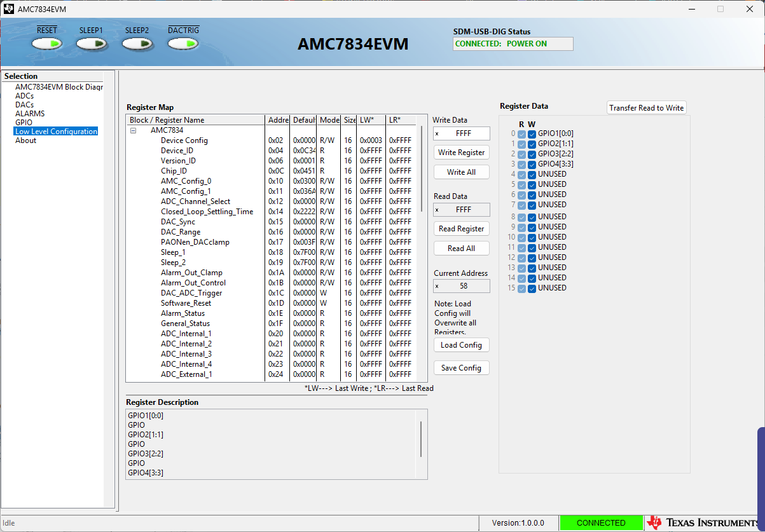Select the ADC_External_1 register row

(272, 374)
